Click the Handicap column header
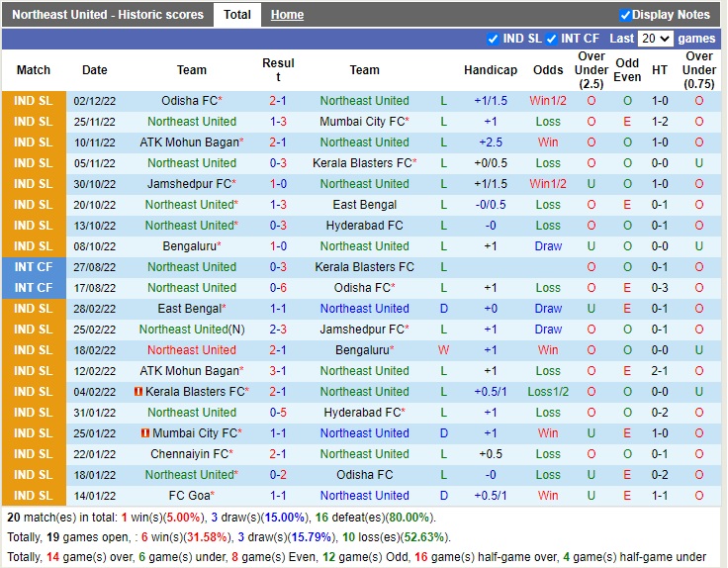728x568 pixels. click(x=491, y=70)
